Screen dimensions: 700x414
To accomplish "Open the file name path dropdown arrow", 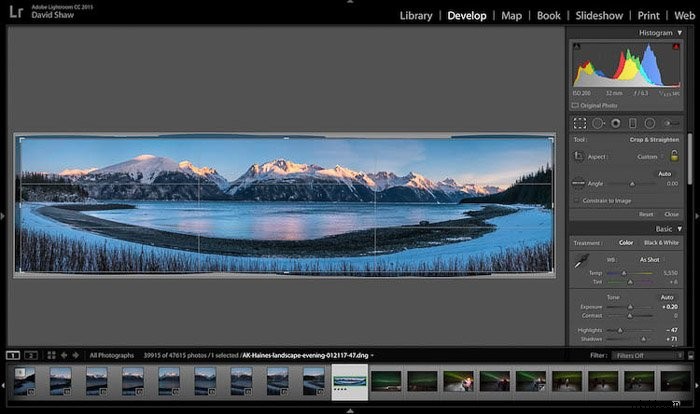I will 372,355.
